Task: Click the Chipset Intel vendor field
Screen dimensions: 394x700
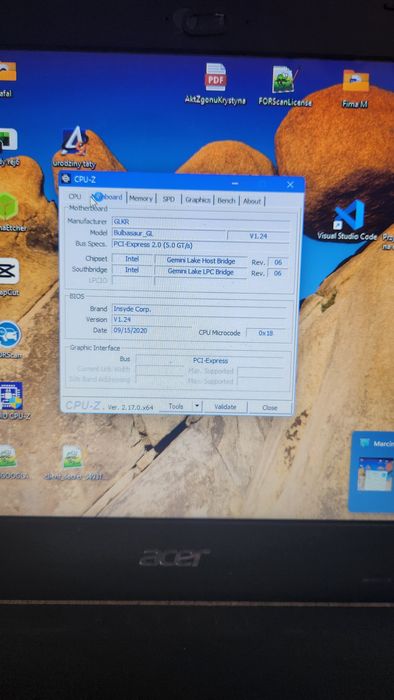Action: pyautogui.click(x=132, y=259)
